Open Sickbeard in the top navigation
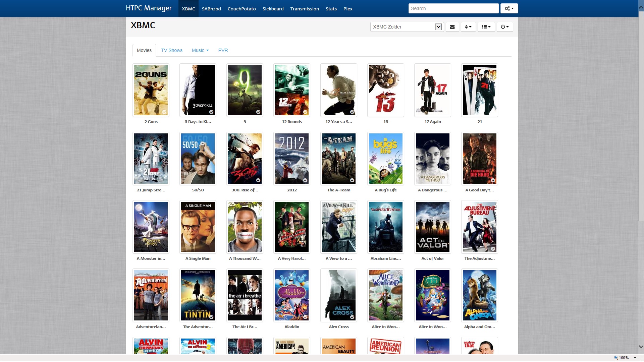This screenshot has height=362, width=644. coord(273,9)
